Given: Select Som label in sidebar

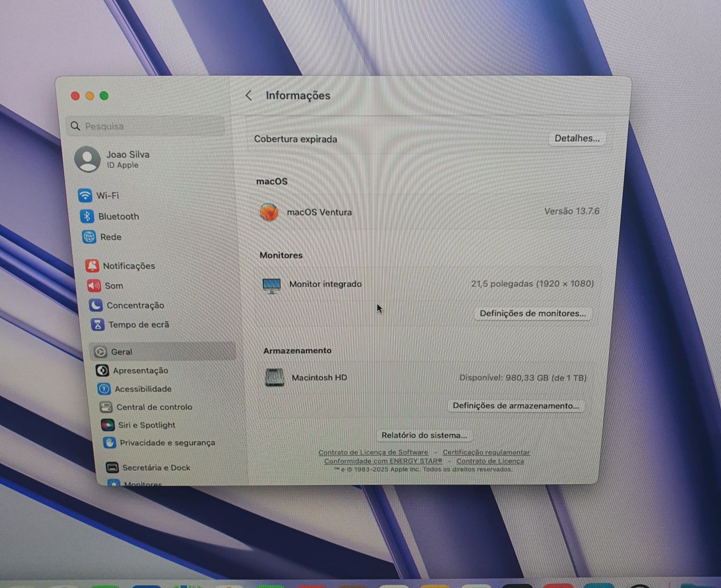Looking at the screenshot, I should pos(114,285).
